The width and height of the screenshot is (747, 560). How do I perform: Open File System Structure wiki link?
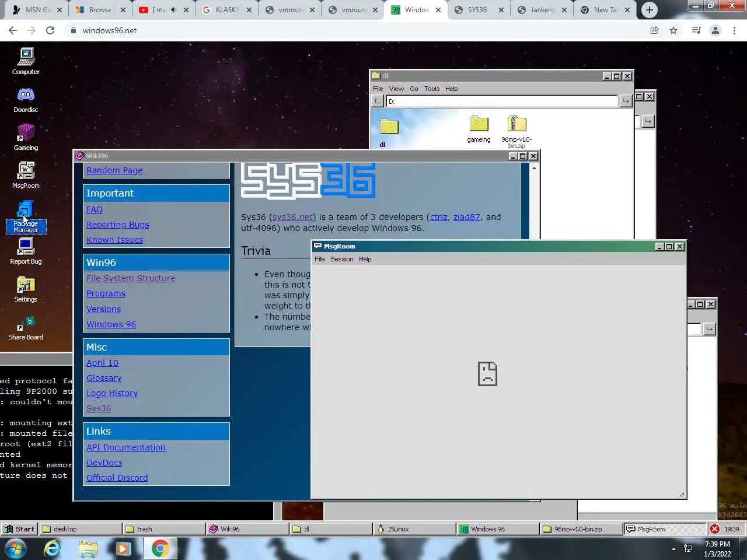click(131, 278)
